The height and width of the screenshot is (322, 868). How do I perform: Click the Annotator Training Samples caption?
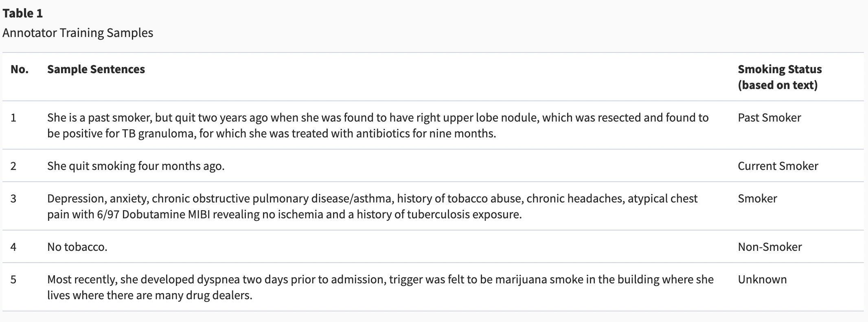[78, 33]
